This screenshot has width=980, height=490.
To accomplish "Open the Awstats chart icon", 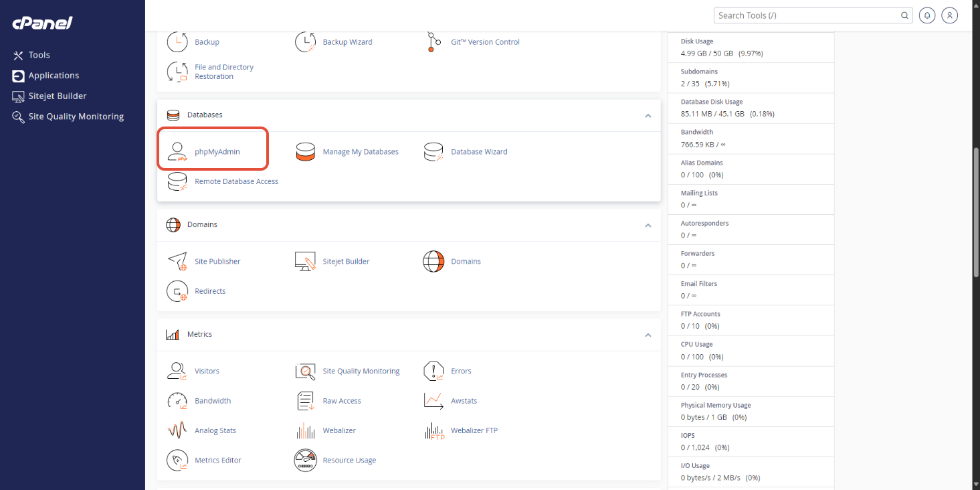I will pyautogui.click(x=433, y=401).
